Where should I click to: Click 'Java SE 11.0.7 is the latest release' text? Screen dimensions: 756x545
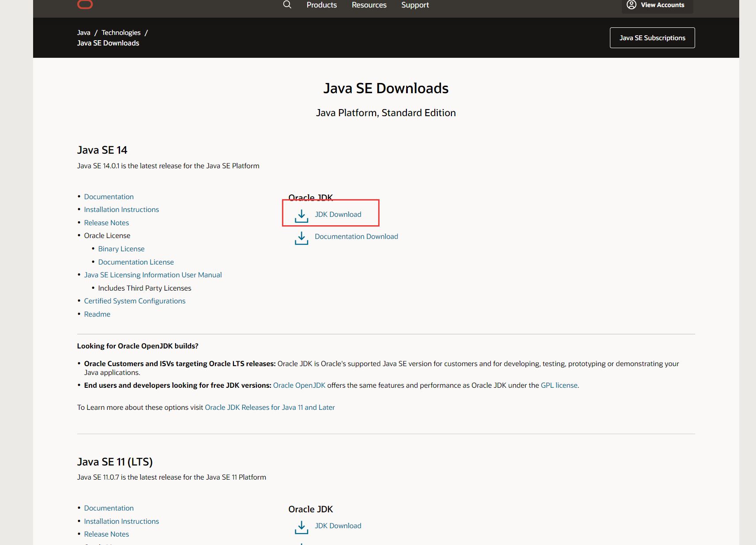[x=172, y=477]
